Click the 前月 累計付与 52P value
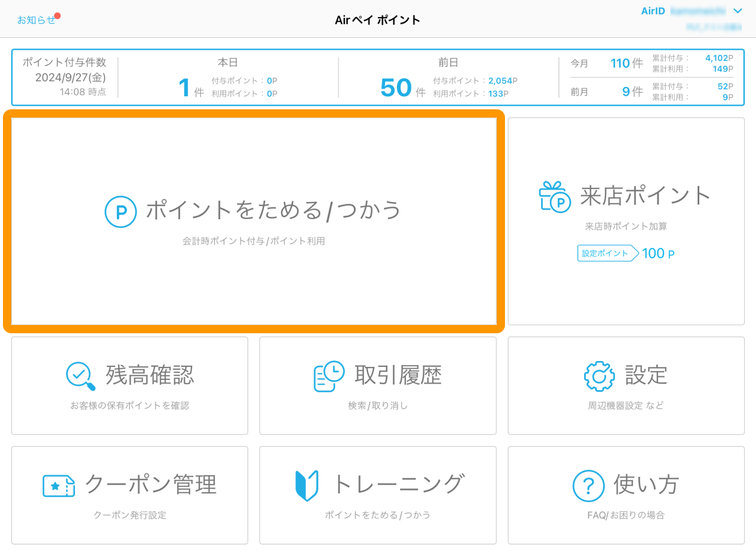The width and height of the screenshot is (756, 556). [x=726, y=86]
